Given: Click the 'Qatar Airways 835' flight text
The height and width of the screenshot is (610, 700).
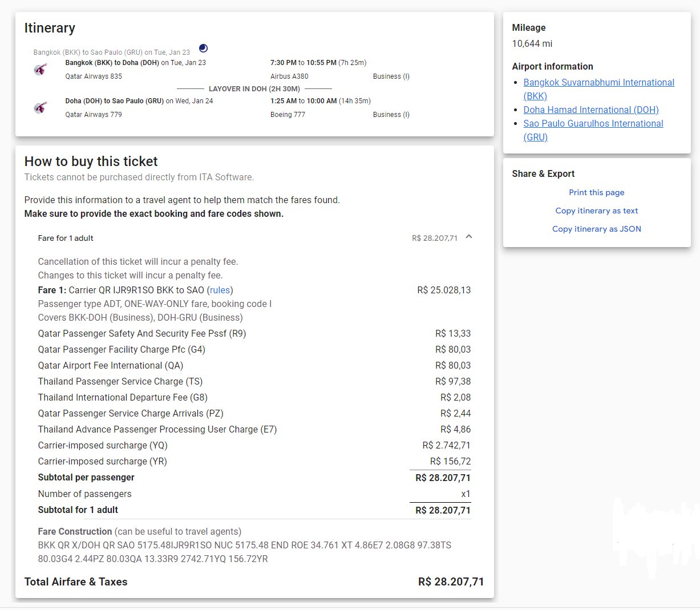Looking at the screenshot, I should coord(94,76).
